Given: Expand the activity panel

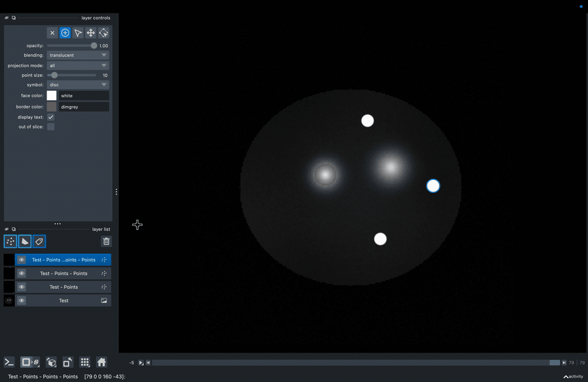Looking at the screenshot, I should click(573, 376).
